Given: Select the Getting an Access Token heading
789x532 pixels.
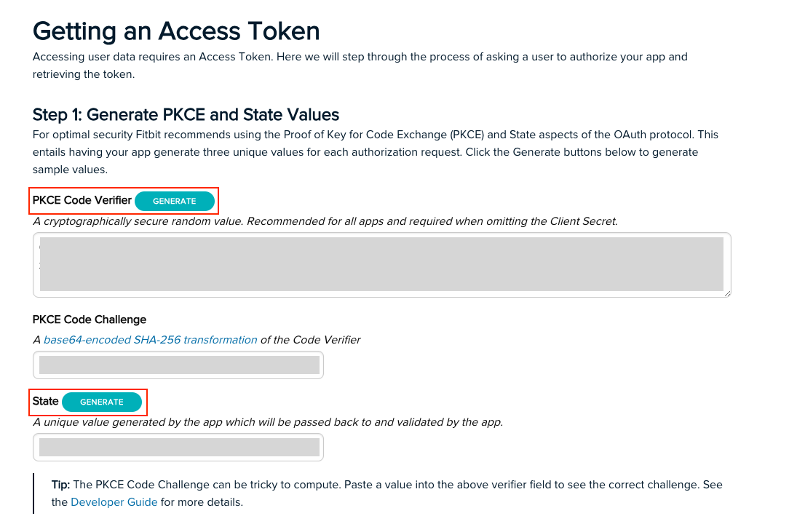Looking at the screenshot, I should [175, 31].
